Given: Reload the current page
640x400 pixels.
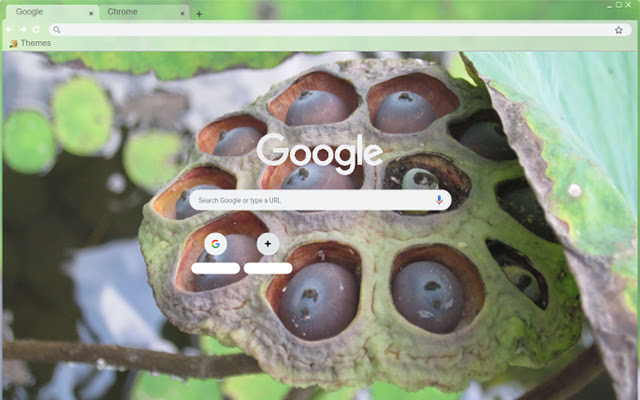Looking at the screenshot, I should (x=36, y=29).
